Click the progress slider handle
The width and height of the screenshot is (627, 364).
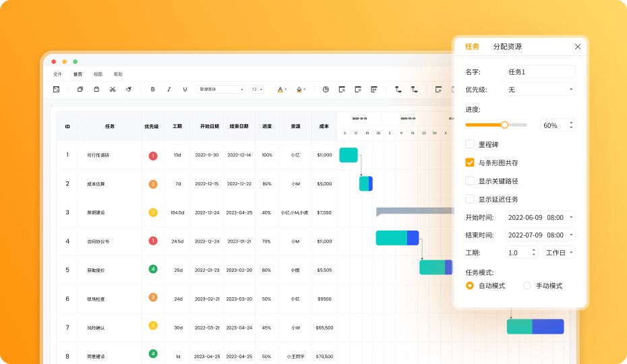pyautogui.click(x=504, y=125)
